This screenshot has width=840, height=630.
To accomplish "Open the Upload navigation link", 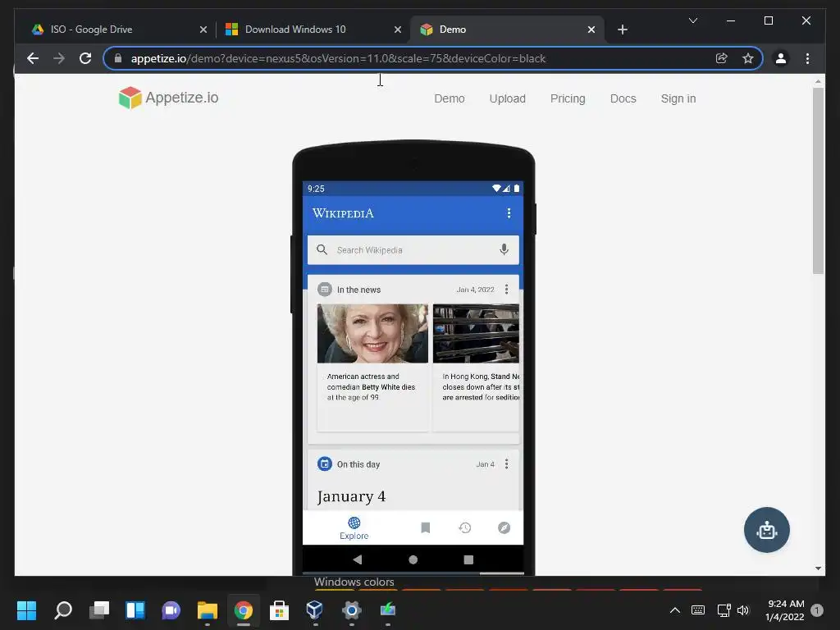I will pos(507,98).
